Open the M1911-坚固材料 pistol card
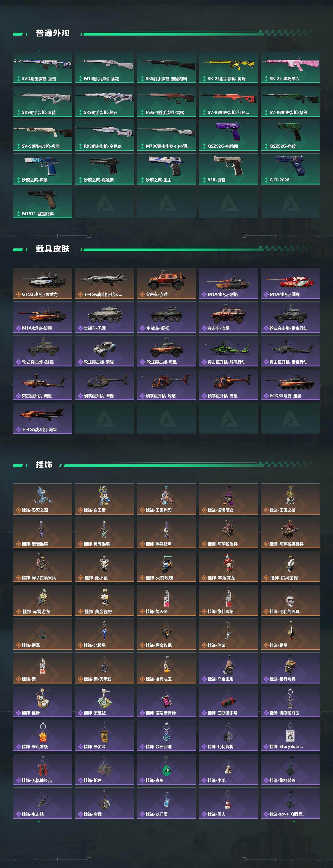333x868 pixels. (42, 202)
